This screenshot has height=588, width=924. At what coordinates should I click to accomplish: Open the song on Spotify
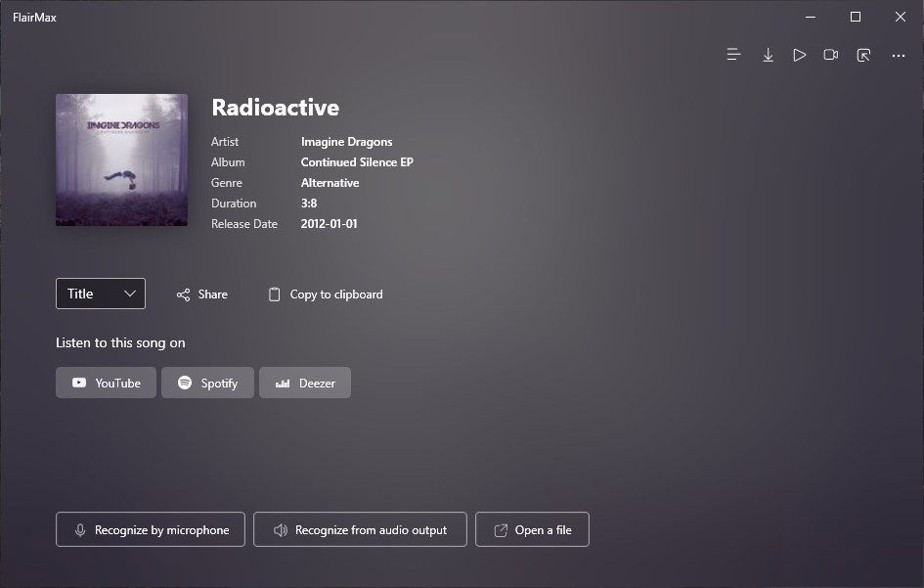pyautogui.click(x=207, y=383)
